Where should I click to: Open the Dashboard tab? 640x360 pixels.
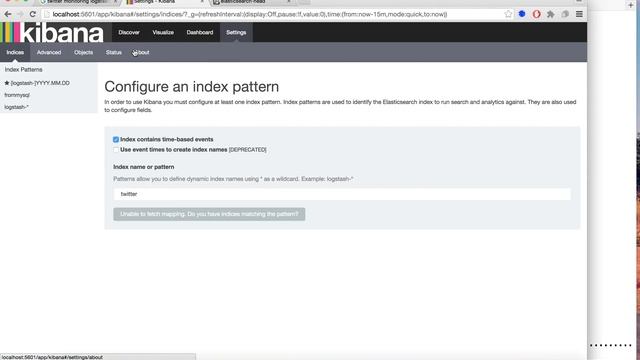[200, 32]
